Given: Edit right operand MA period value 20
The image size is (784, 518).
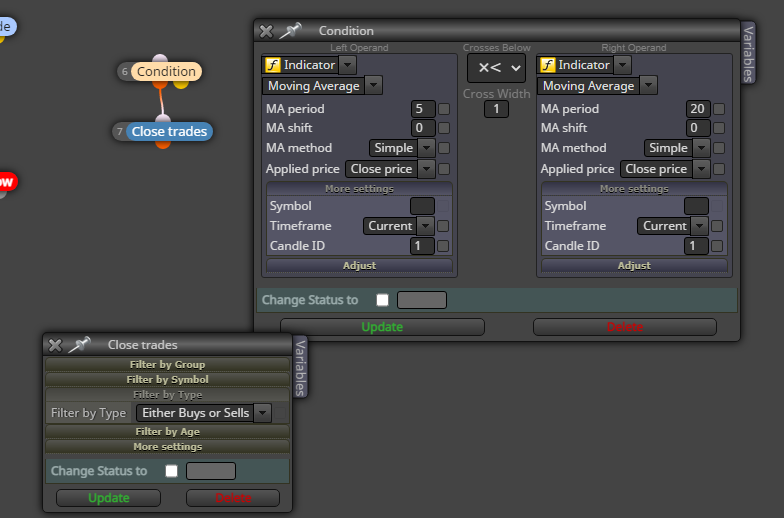Looking at the screenshot, I should click(x=698, y=109).
